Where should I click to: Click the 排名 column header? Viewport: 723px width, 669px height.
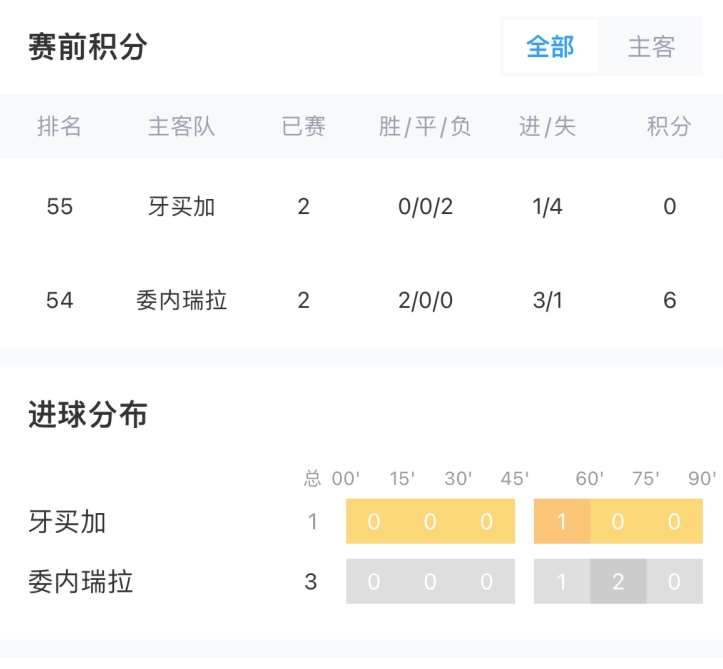point(59,127)
